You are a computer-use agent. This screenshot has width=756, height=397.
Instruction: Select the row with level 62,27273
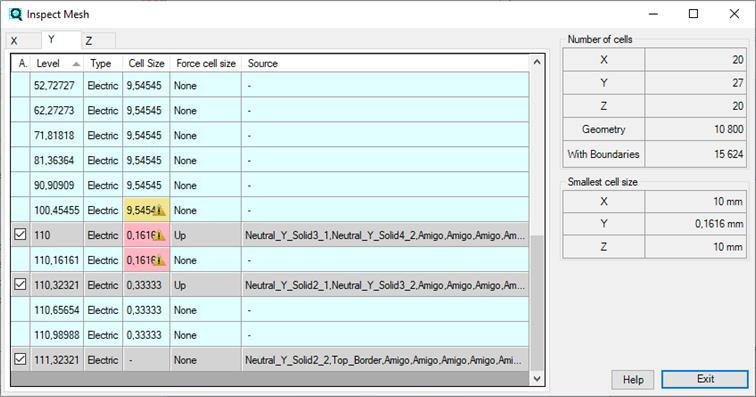pyautogui.click(x=270, y=110)
